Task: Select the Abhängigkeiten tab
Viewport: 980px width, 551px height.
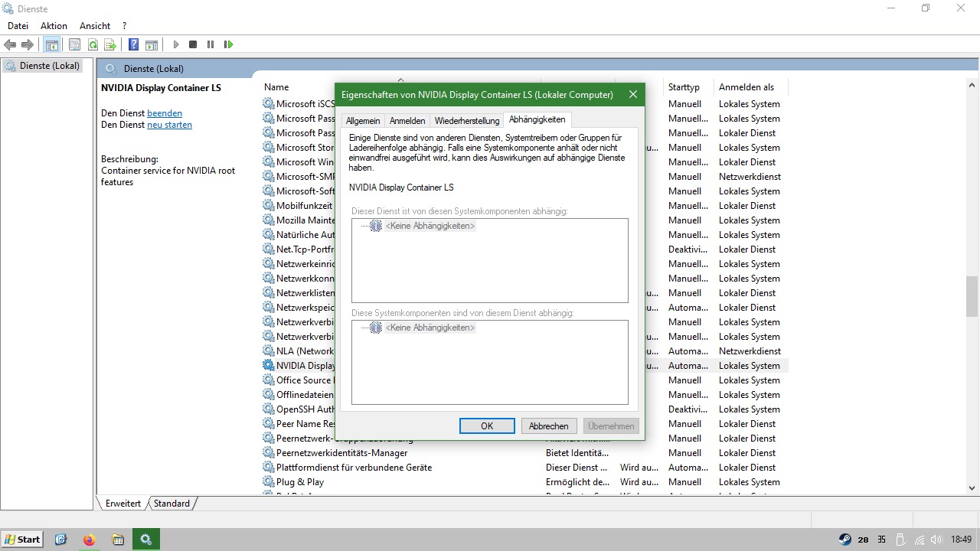Action: click(x=537, y=119)
